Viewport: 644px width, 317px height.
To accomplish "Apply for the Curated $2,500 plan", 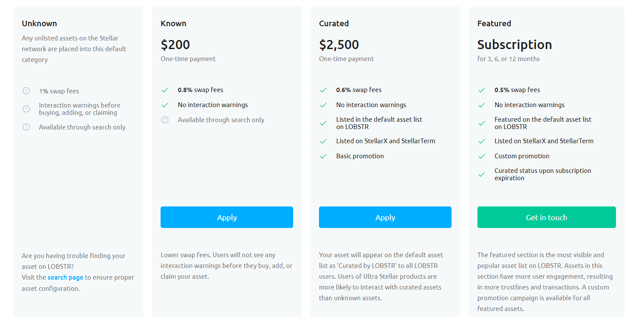I will coord(385,217).
